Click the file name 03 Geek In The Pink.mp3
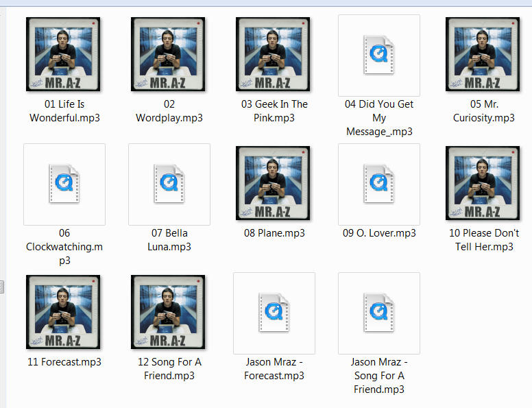The image size is (532, 408). coord(274,111)
